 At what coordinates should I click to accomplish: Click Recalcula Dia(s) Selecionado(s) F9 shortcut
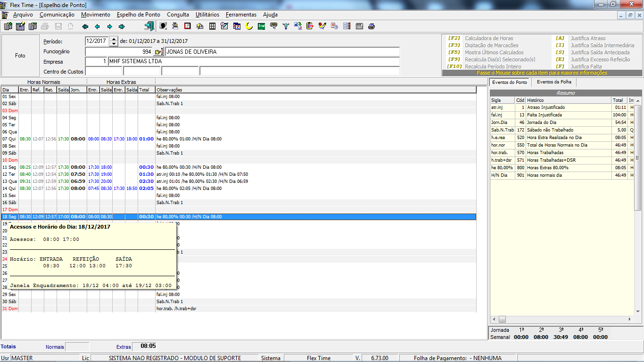pos(491,59)
